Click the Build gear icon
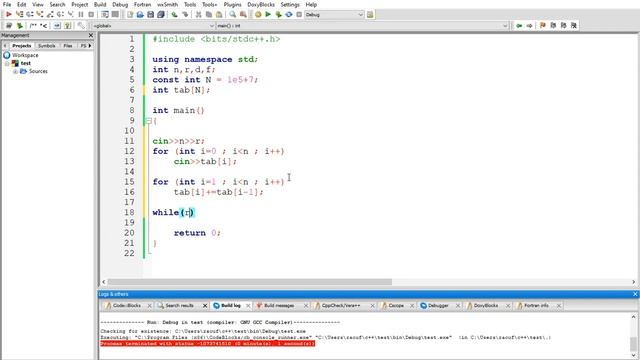The height and width of the screenshot is (360, 640). pos(258,14)
